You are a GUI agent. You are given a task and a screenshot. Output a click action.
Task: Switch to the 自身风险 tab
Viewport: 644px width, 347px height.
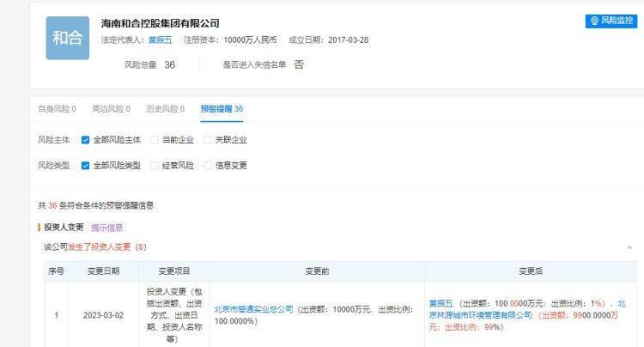(57, 109)
